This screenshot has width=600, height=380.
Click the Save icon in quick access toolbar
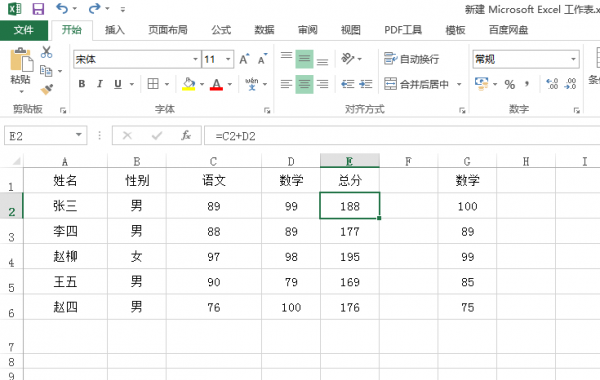38,8
